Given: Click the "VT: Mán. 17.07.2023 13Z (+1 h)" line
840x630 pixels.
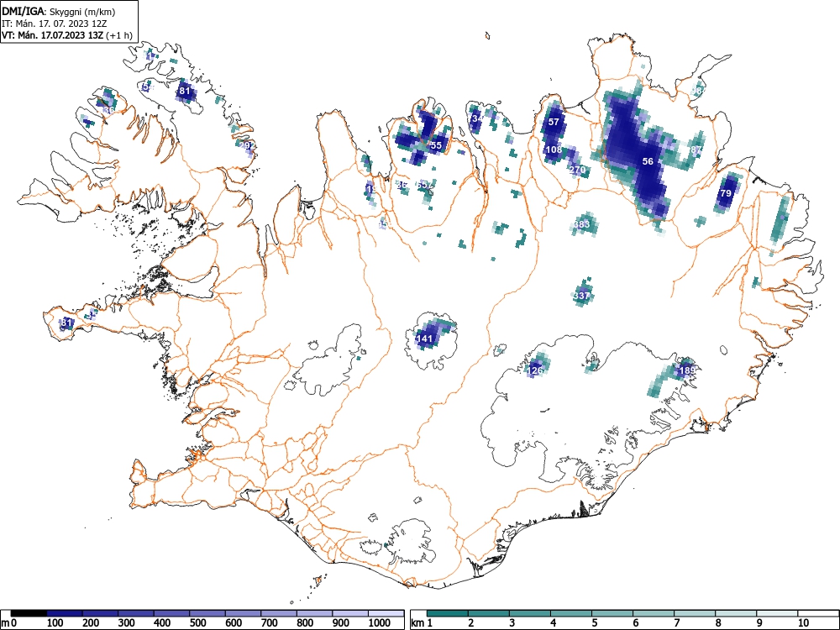Looking at the screenshot, I should point(67,35).
